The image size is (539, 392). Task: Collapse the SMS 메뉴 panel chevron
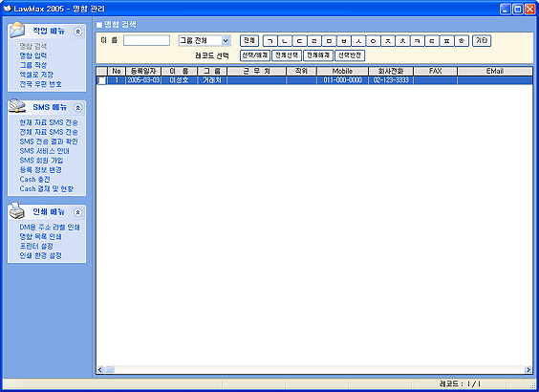[x=78, y=108]
